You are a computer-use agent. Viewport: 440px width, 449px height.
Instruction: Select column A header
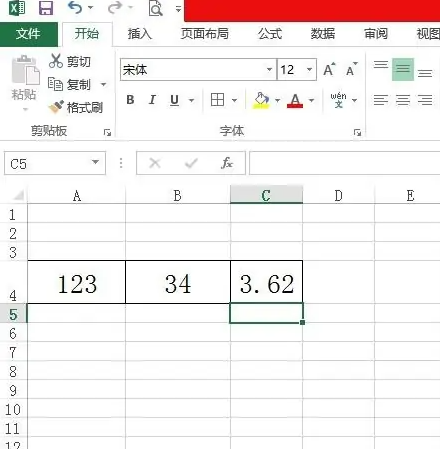(x=77, y=196)
